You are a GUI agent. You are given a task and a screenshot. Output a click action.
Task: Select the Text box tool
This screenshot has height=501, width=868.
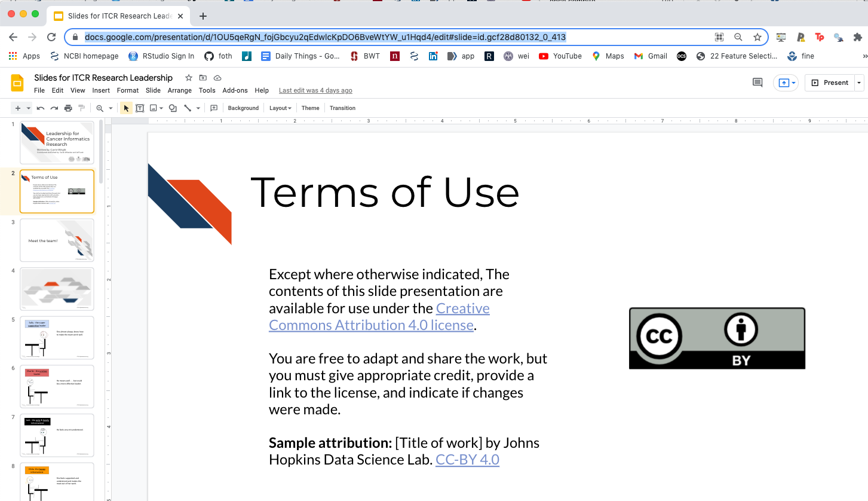tap(140, 108)
